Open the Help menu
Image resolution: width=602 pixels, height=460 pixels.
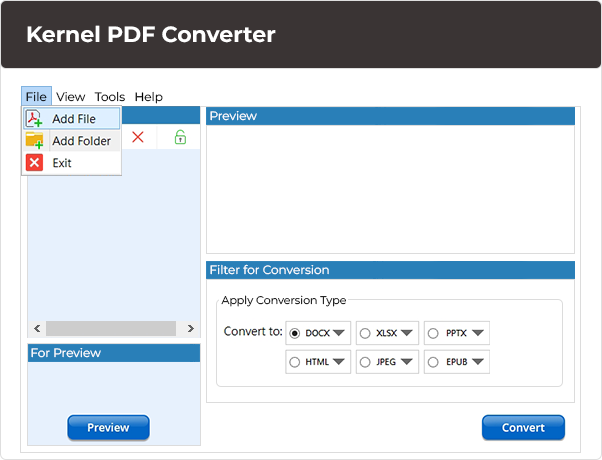pos(149,96)
